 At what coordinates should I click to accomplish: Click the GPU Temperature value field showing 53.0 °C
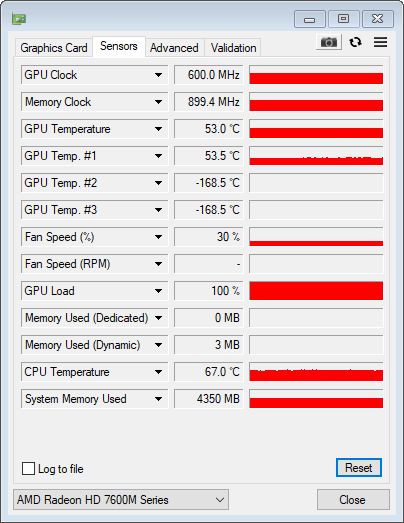click(209, 129)
